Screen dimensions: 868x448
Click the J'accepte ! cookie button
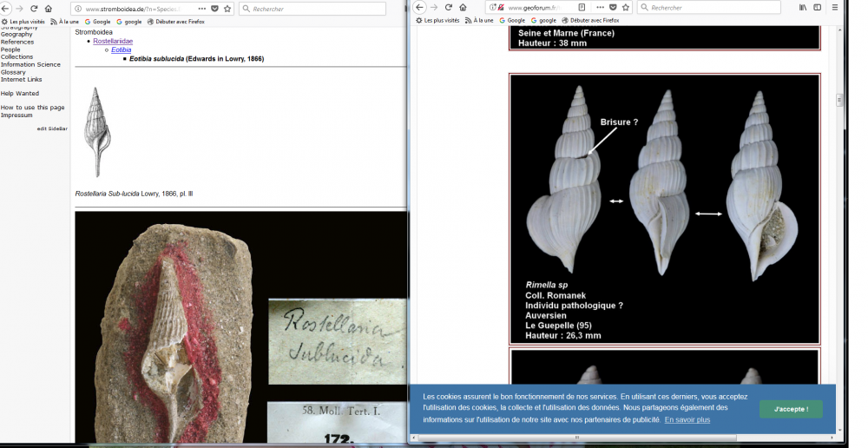tap(790, 409)
